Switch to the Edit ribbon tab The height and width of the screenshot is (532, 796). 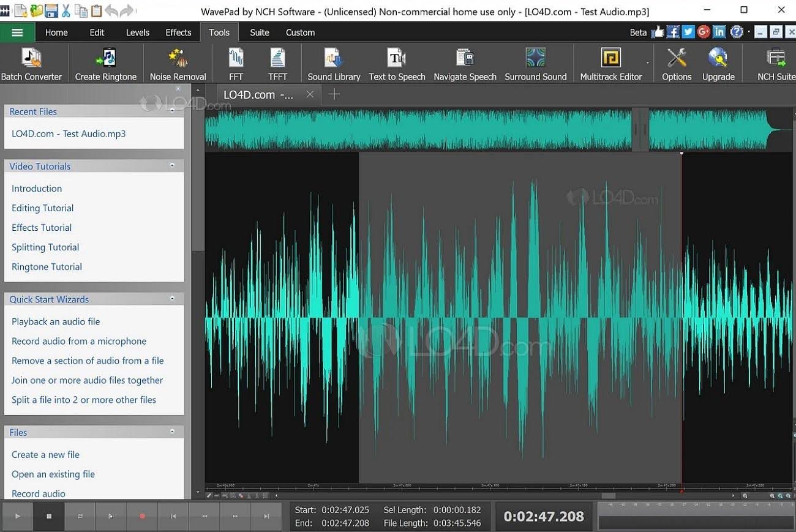(x=97, y=32)
